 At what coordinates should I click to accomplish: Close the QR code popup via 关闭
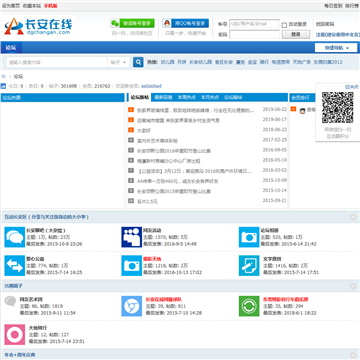(352, 87)
